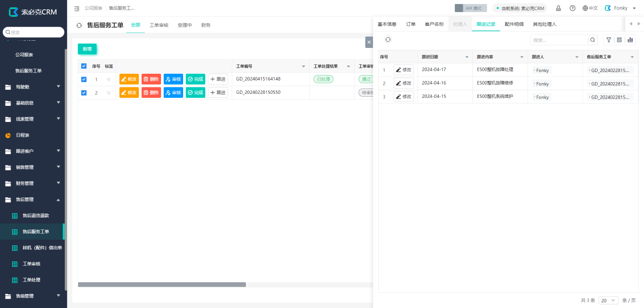The image size is (644, 308).
Task: Open the 跟进内容 column dropdown arrow
Action: (x=522, y=57)
